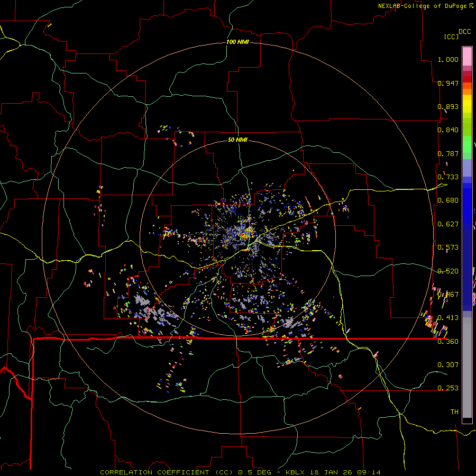Click the 100 NMI range ring label
The height and width of the screenshot is (476, 476).
coord(237,42)
